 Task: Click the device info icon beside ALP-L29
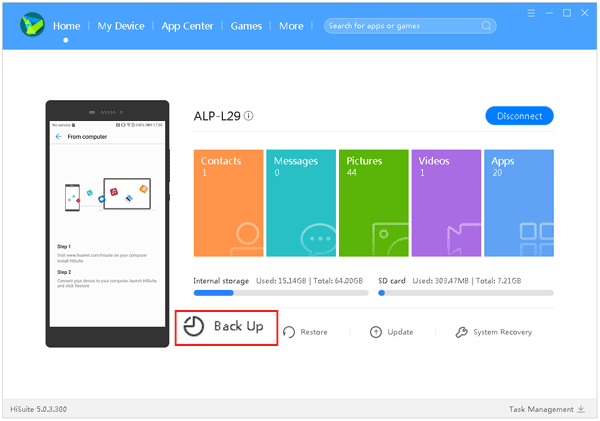(249, 116)
